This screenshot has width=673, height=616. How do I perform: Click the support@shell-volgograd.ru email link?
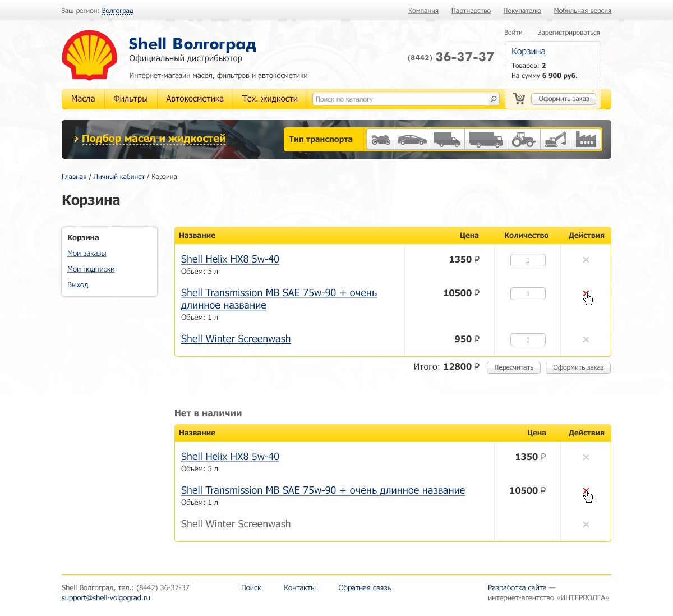point(106,598)
